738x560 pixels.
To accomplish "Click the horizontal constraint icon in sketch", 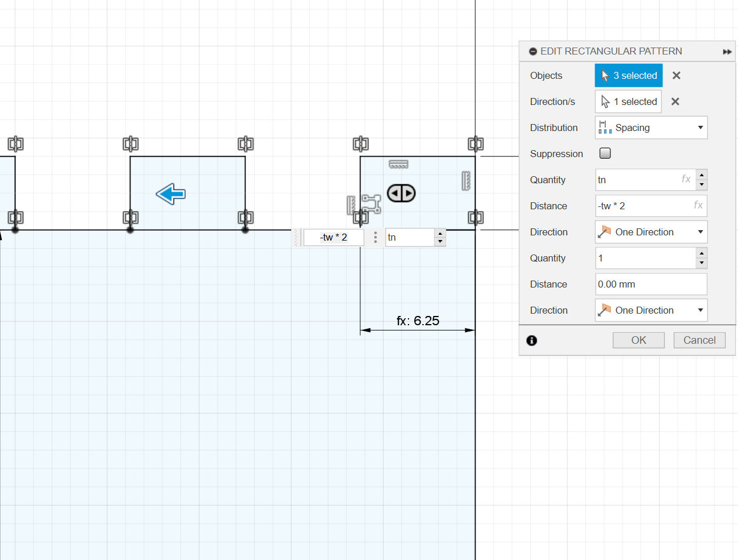I will (399, 165).
